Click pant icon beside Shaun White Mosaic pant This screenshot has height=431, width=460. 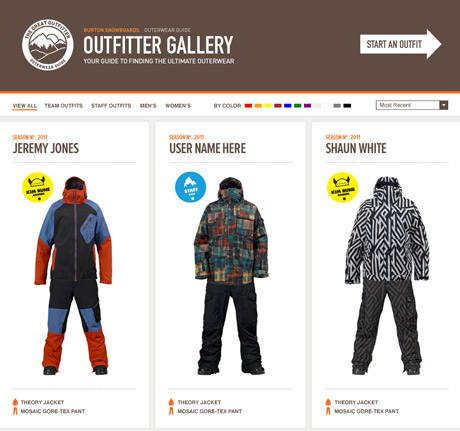pyautogui.click(x=328, y=411)
